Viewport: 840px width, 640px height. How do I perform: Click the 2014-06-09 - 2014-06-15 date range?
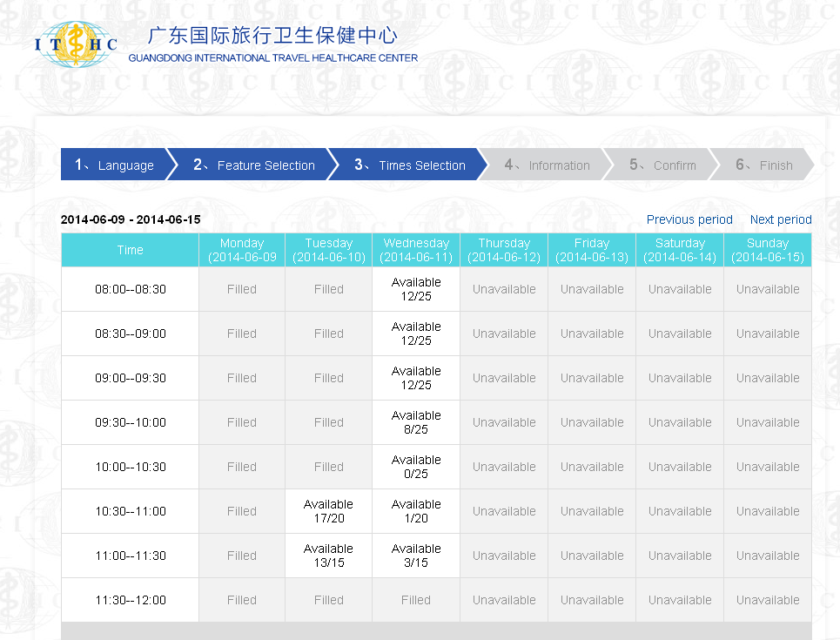point(131,219)
